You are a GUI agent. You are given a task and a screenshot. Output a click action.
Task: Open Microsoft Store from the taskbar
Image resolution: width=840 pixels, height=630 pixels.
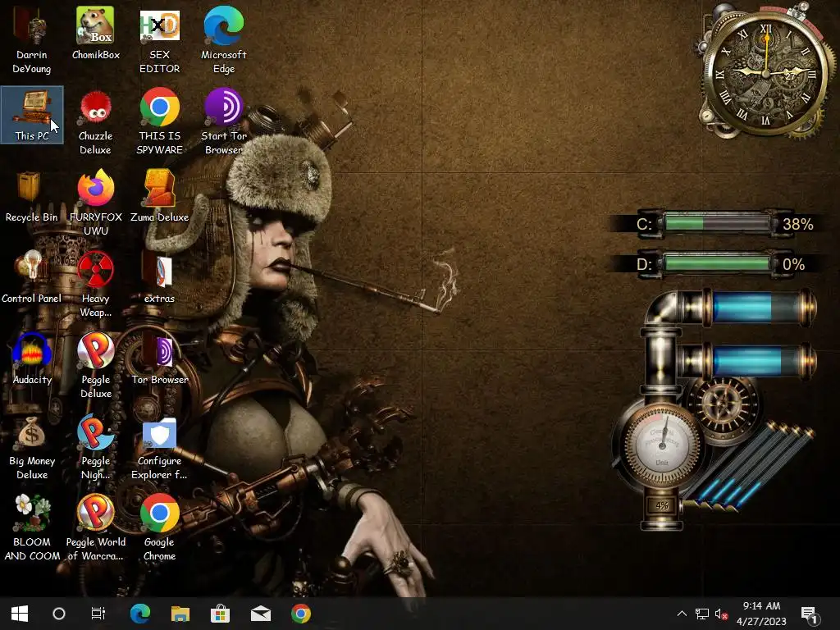coord(220,614)
